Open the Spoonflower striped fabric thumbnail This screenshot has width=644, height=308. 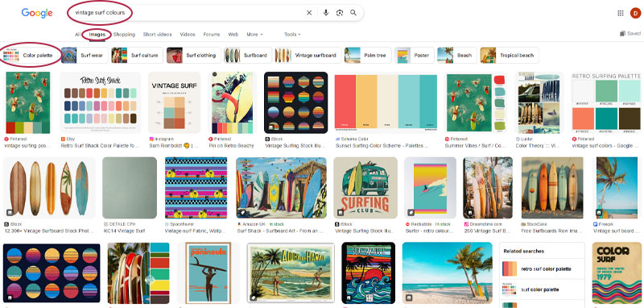(x=196, y=188)
